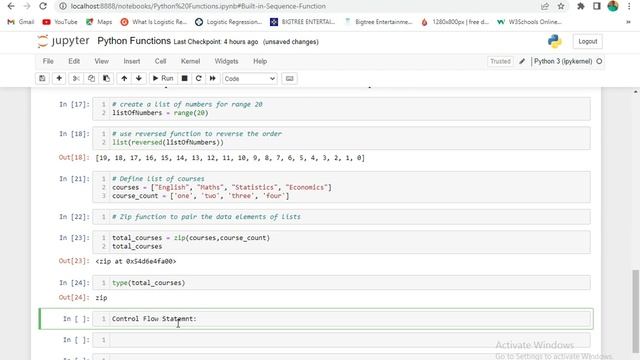Paste cells below icon
Viewport: 640px width, 360px height.
(106, 78)
